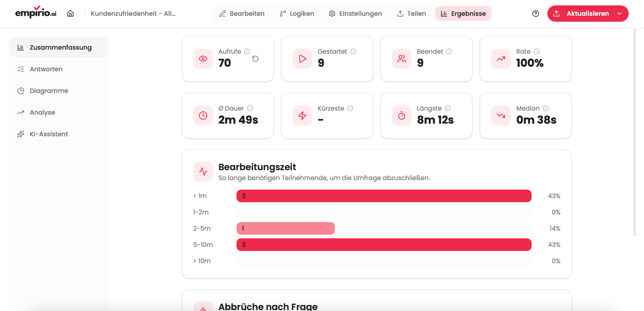Open the Logiken tab
Viewport: 644px width, 311px height.
(x=297, y=14)
